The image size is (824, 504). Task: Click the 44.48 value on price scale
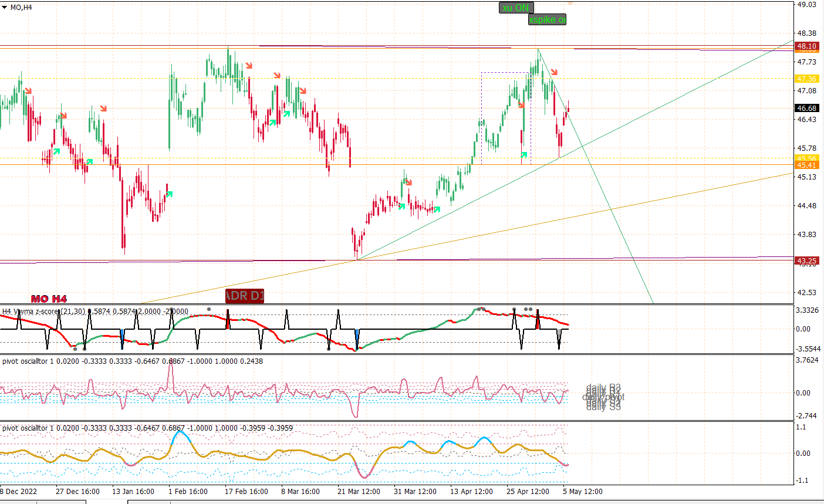pyautogui.click(x=807, y=205)
